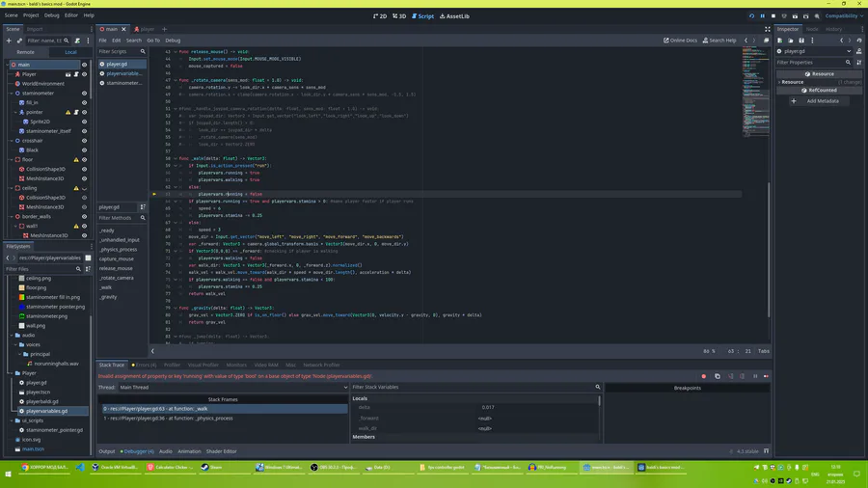Collapse the ceiling tree node
Viewport: 868px width, 488px height.
12,188
